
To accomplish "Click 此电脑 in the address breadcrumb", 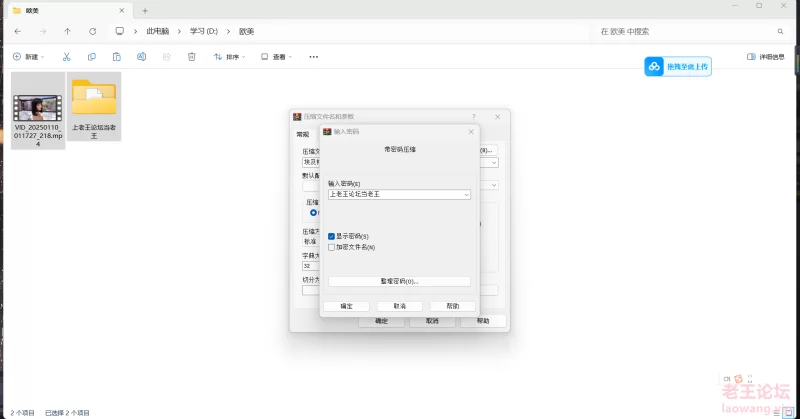I will pyautogui.click(x=158, y=31).
